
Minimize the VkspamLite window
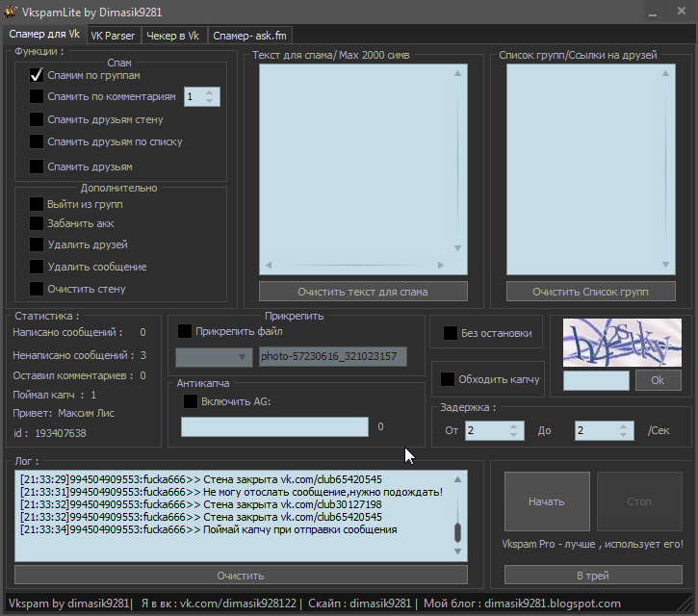coord(653,12)
